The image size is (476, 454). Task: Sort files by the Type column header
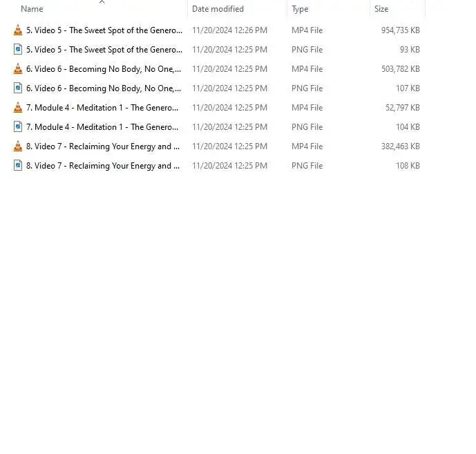pos(300,9)
